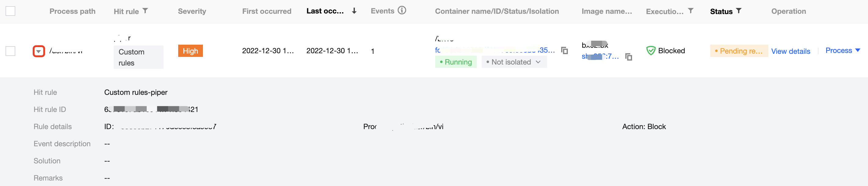Screen dimensions: 868x186
Task: Select the event row checkbox
Action: click(10, 51)
